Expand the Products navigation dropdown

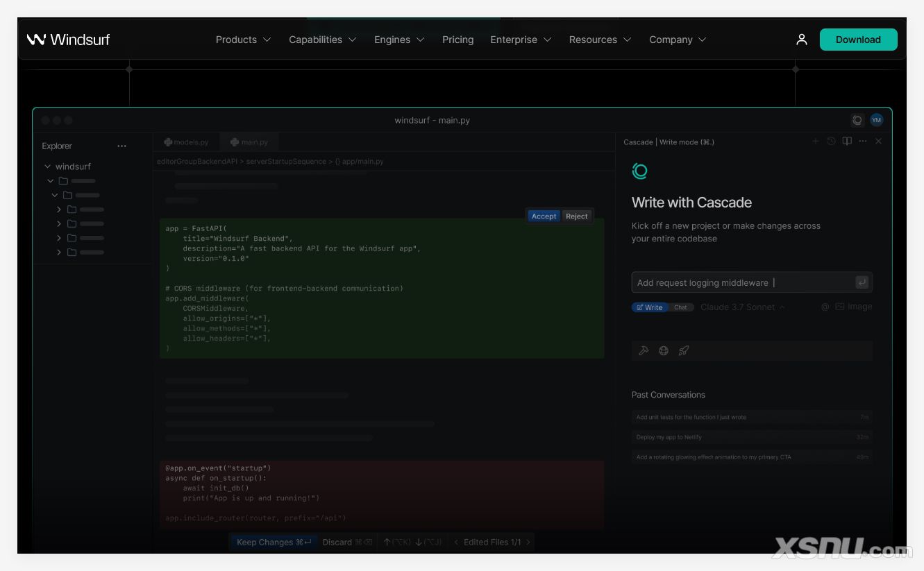[x=243, y=40]
